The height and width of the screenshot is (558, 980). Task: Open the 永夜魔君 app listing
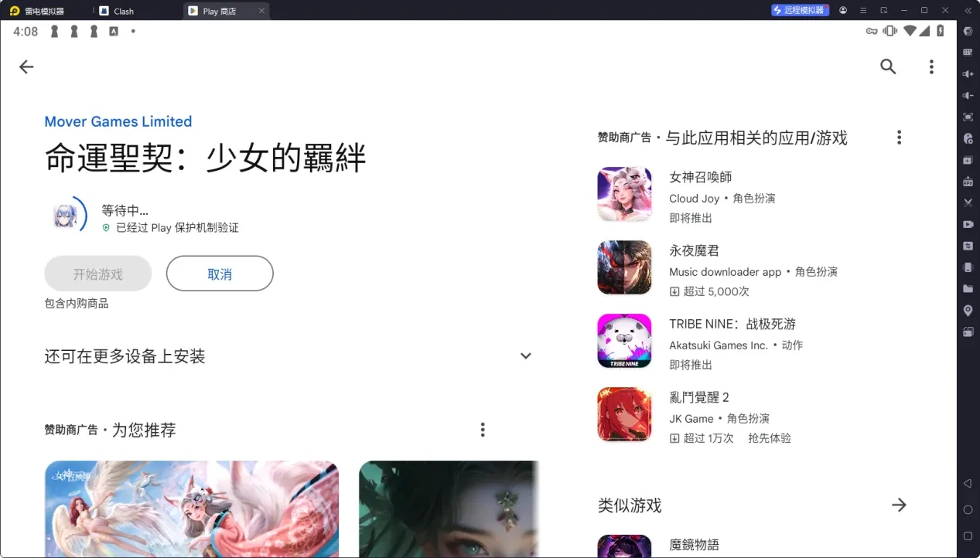pos(750,270)
